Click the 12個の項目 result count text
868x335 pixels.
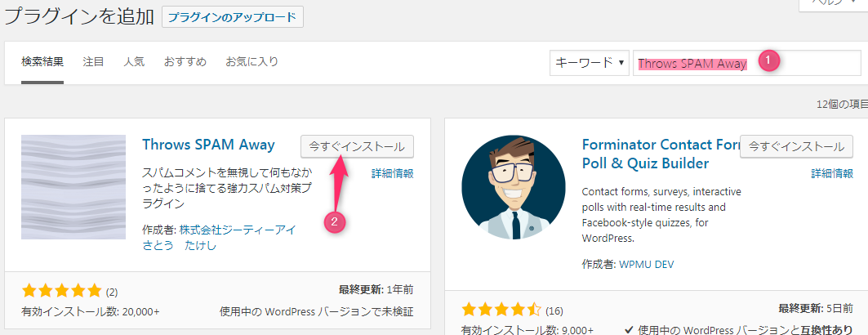[842, 105]
